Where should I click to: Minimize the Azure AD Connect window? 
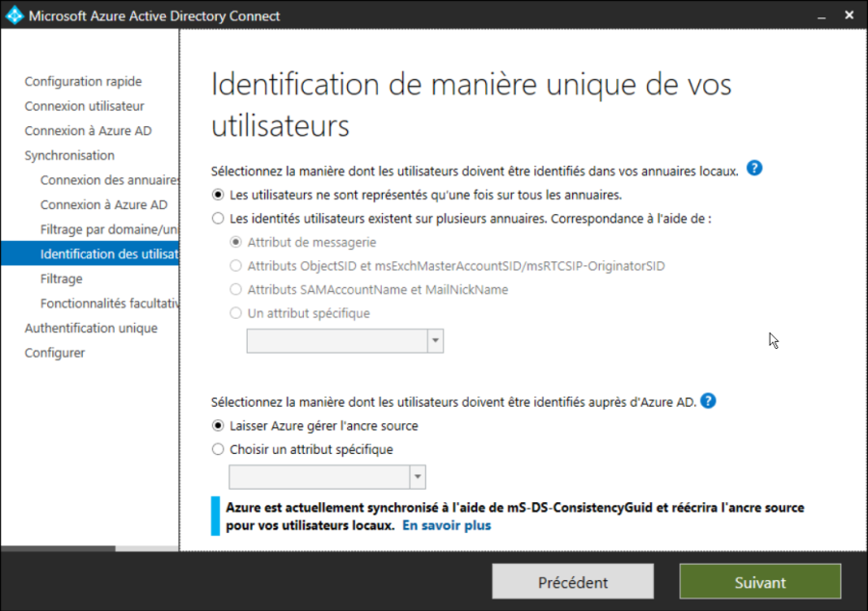coord(822,16)
